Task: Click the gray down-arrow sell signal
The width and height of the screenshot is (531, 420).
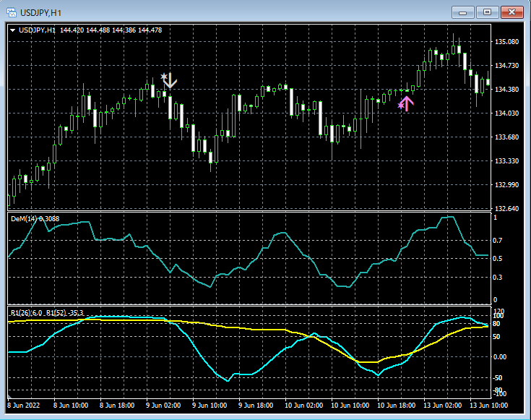Action: tap(170, 80)
